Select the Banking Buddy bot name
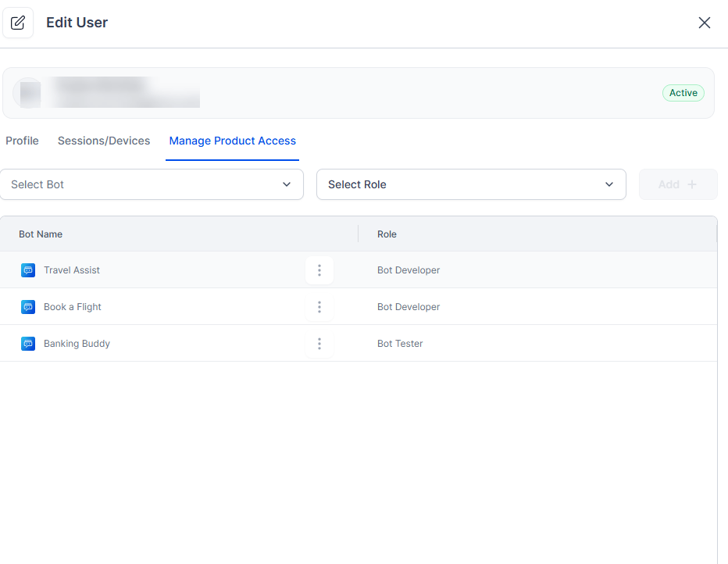 click(77, 344)
